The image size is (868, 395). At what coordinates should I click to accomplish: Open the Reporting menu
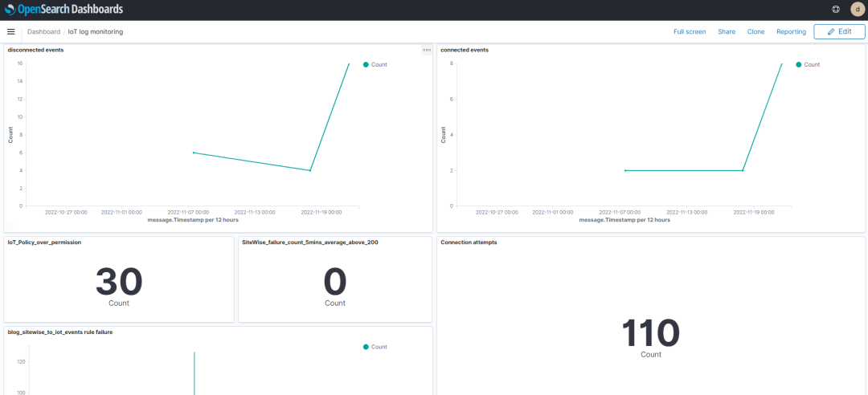[x=791, y=31]
